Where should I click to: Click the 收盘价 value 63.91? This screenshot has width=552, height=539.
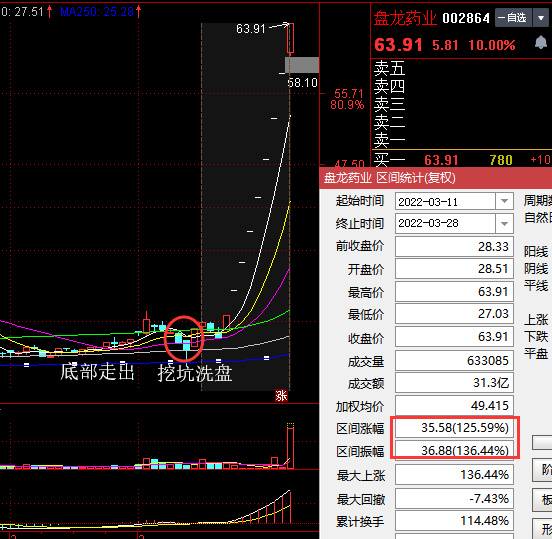[x=454, y=337]
